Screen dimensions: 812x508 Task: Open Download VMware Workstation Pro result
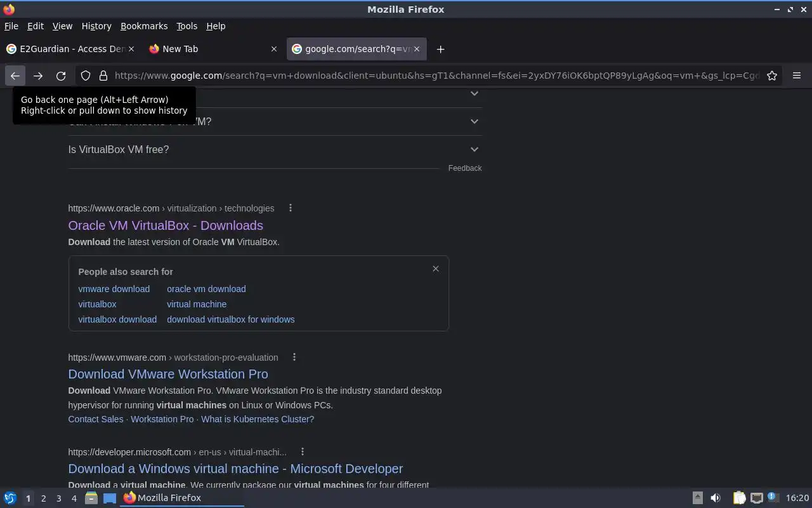click(x=168, y=374)
